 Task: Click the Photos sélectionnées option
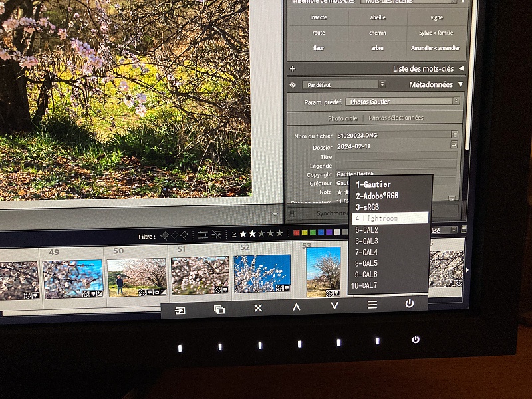coord(396,118)
